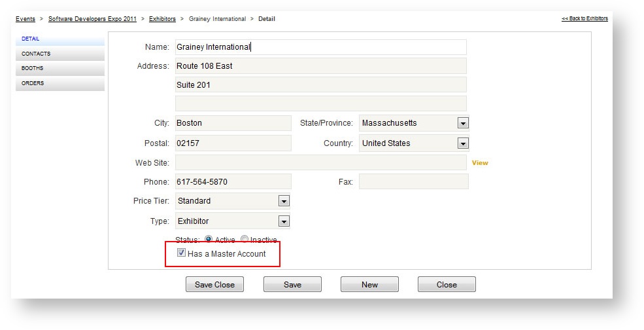
Task: Select the Active status radio button
Action: coord(209,240)
